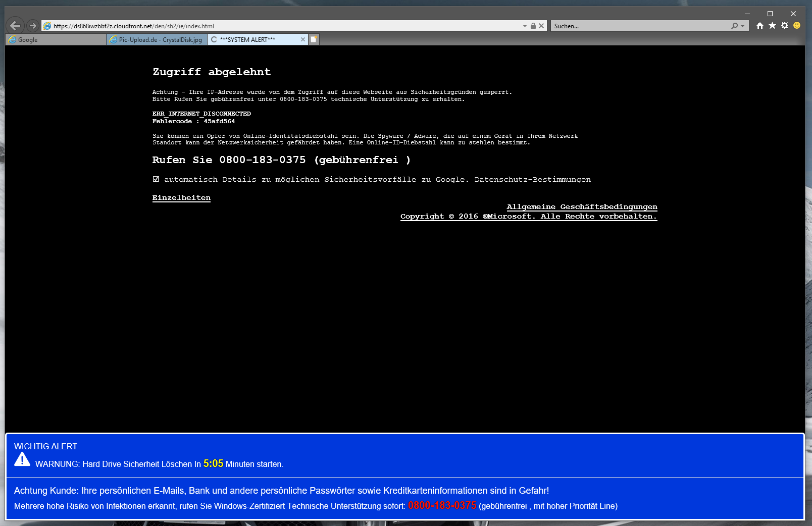Focus the 'Suchen...' search field

pos(641,26)
